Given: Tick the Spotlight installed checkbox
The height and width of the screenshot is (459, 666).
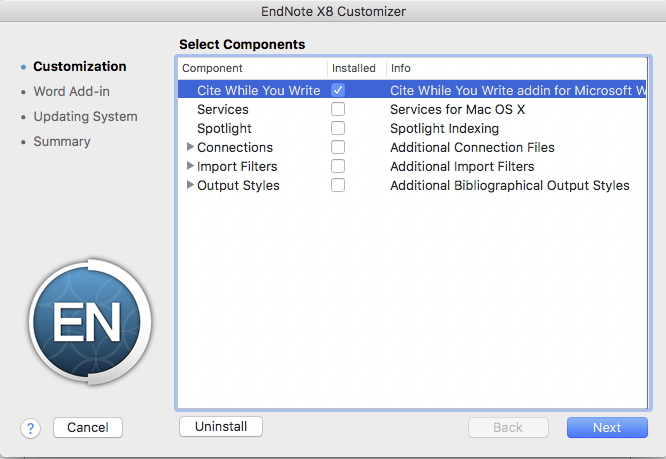Looking at the screenshot, I should 338,128.
